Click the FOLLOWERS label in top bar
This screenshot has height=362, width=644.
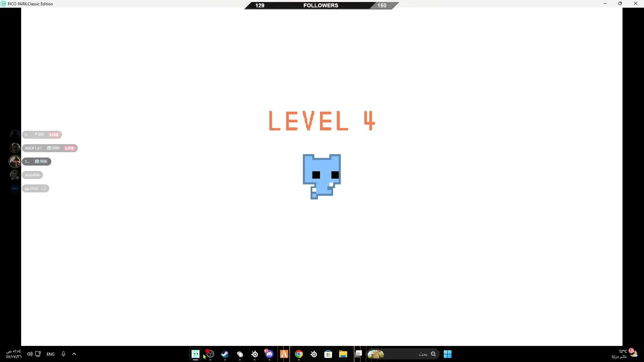(320, 6)
